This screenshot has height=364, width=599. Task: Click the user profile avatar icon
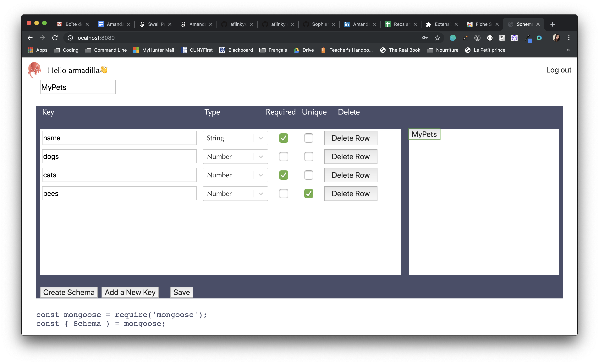pos(556,38)
